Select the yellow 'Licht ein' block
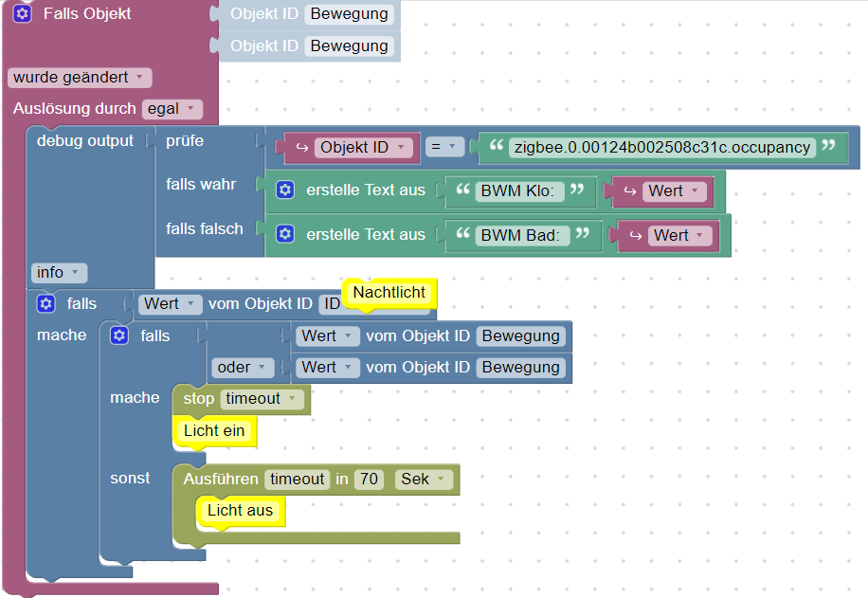This screenshot has width=868, height=598. click(214, 431)
